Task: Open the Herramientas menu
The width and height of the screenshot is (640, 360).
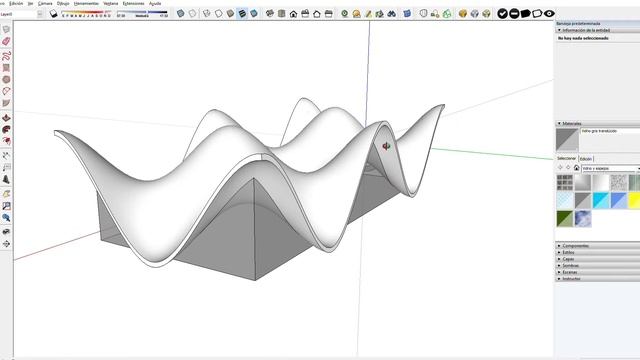Action: (86, 3)
